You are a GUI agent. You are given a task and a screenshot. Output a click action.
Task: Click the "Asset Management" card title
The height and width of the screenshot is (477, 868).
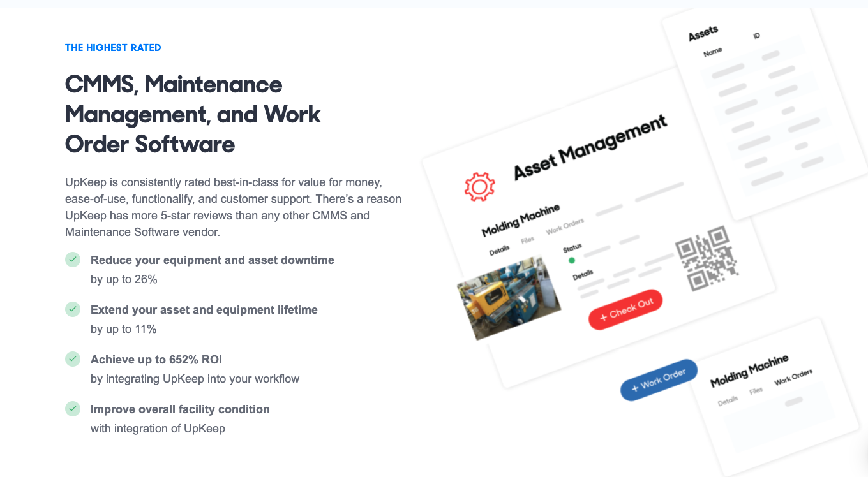point(590,147)
